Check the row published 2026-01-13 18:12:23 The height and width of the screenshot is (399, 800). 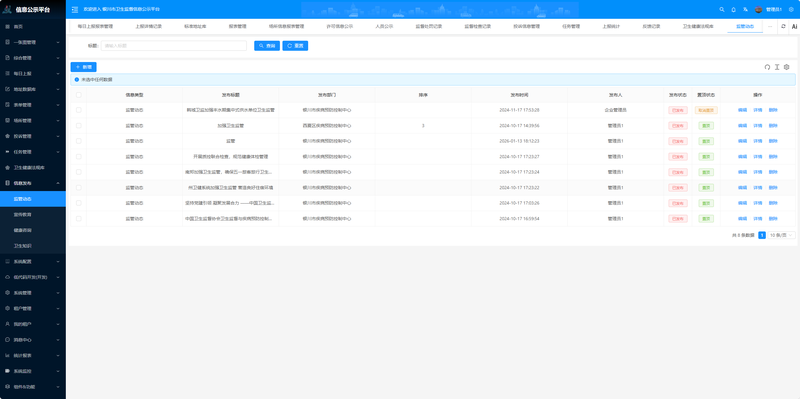click(x=79, y=141)
